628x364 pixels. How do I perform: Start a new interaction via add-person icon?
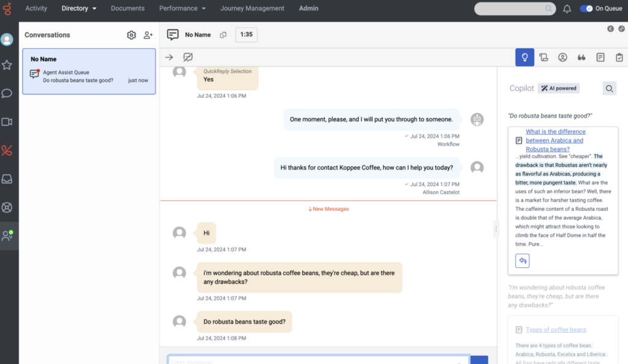pyautogui.click(x=148, y=35)
